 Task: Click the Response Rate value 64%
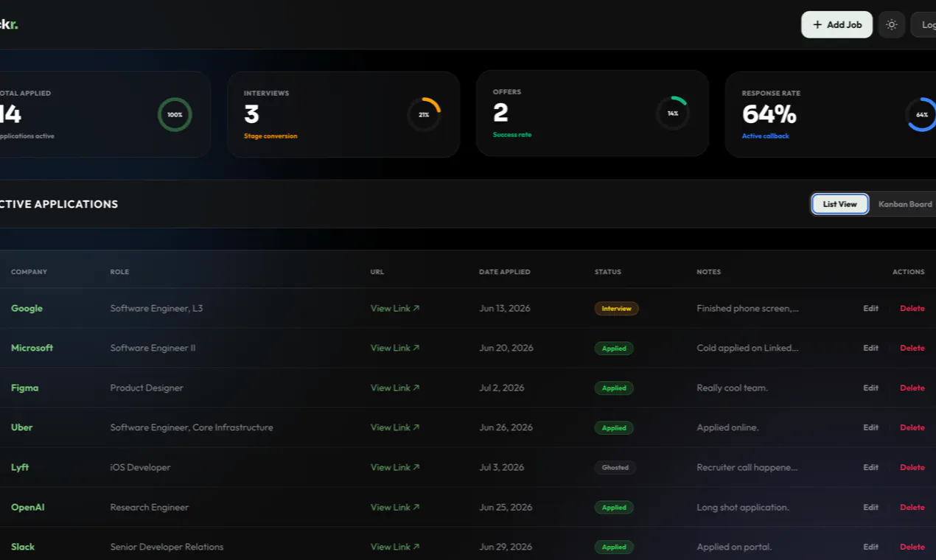tap(769, 114)
